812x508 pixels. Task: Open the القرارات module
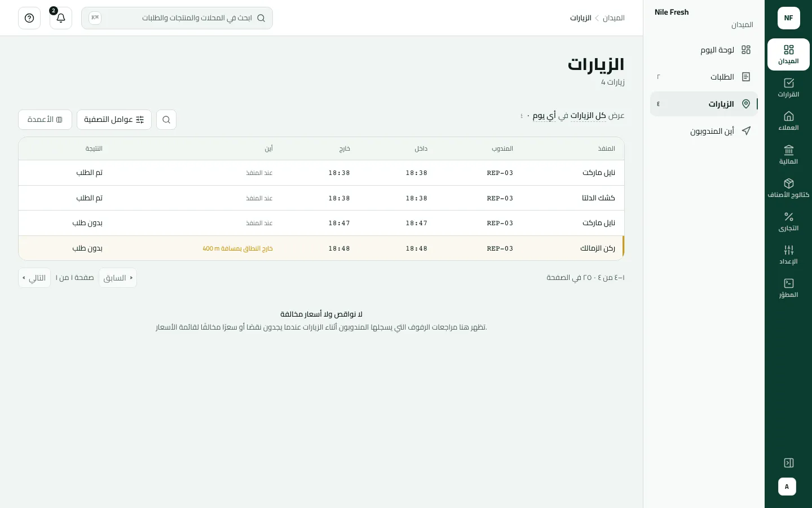pyautogui.click(x=788, y=88)
